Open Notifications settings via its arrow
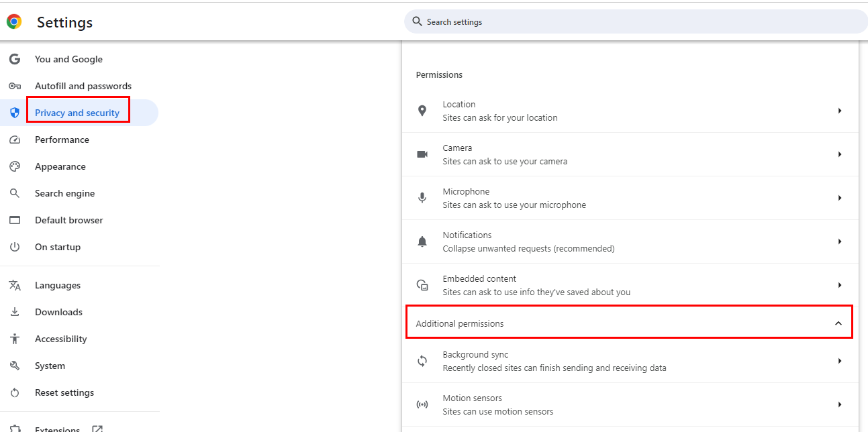The width and height of the screenshot is (868, 432). coord(839,241)
